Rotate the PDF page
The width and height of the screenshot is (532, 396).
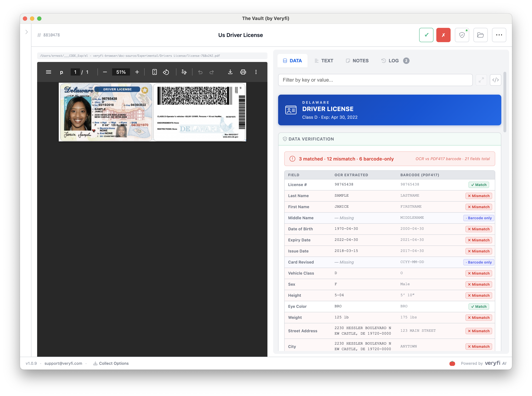point(166,72)
